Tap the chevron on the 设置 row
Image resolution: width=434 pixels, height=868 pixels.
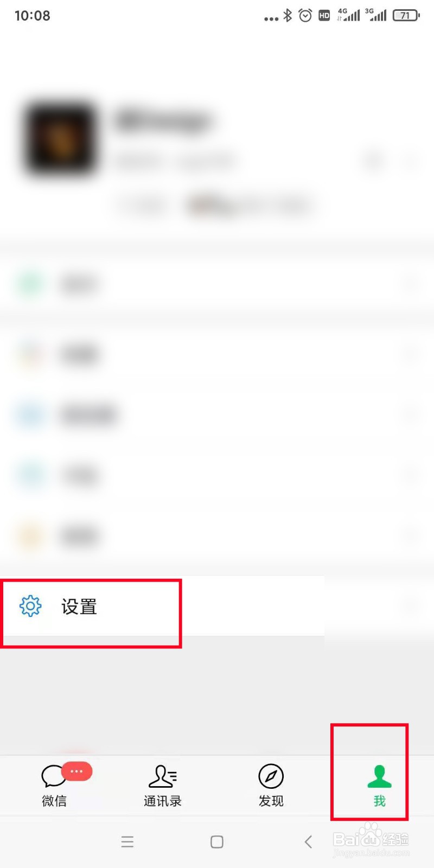pos(411,606)
